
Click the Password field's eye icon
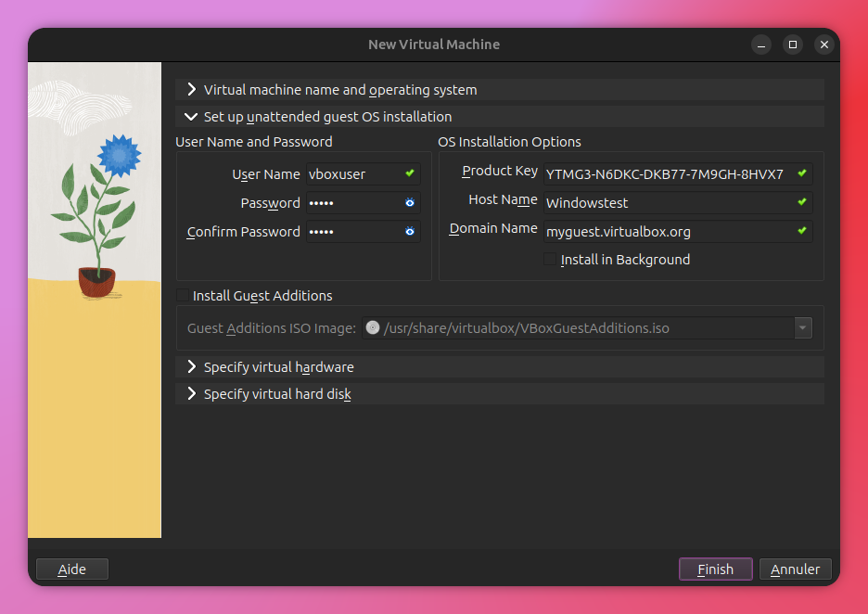click(x=410, y=202)
